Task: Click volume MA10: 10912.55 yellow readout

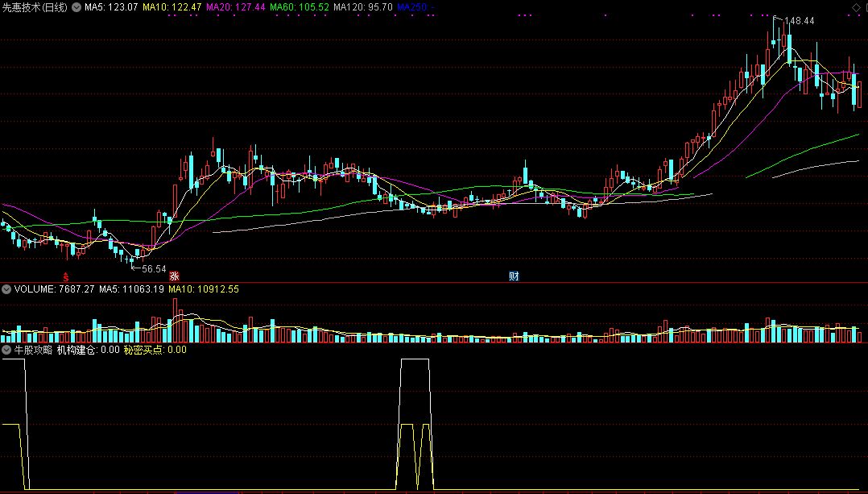Action: coord(203,289)
